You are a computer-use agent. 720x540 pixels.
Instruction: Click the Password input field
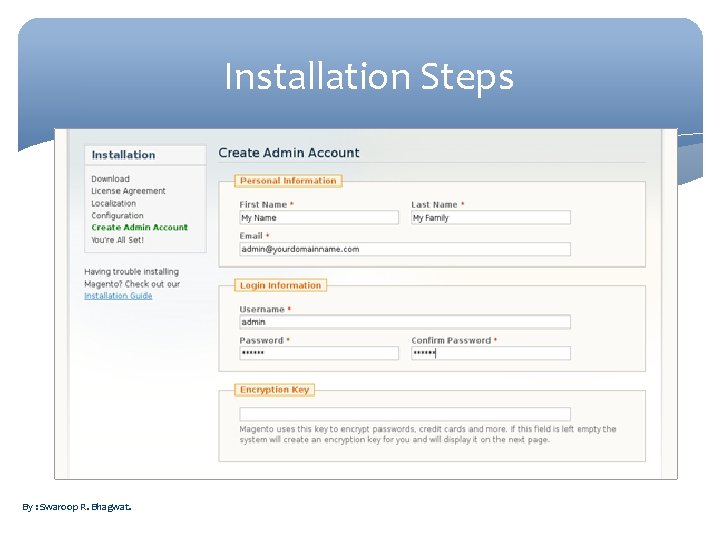click(319, 353)
